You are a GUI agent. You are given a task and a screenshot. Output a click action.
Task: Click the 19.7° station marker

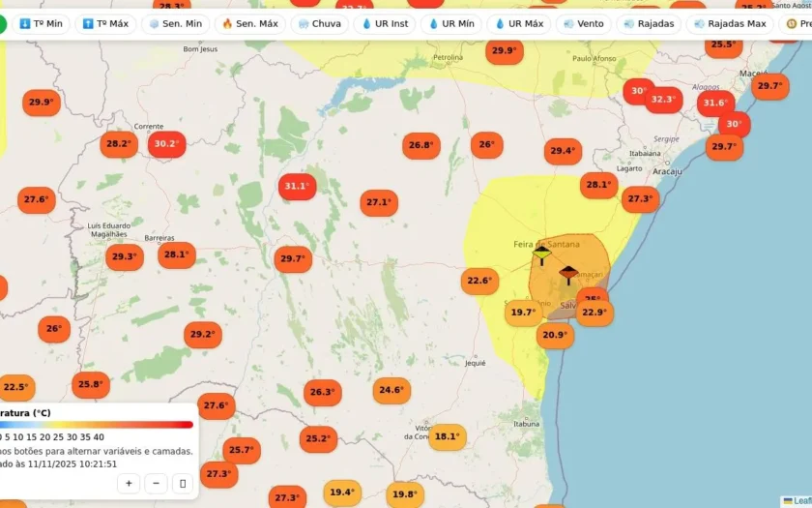524,313
